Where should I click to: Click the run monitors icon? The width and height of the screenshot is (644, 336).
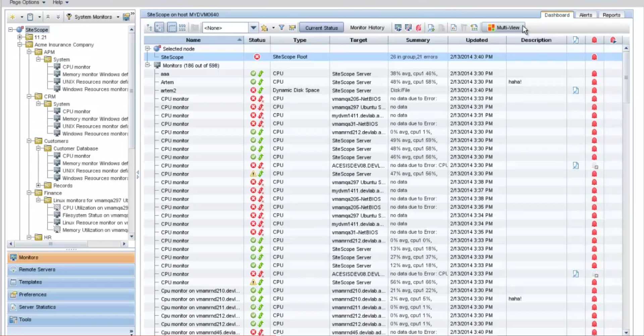click(x=398, y=28)
